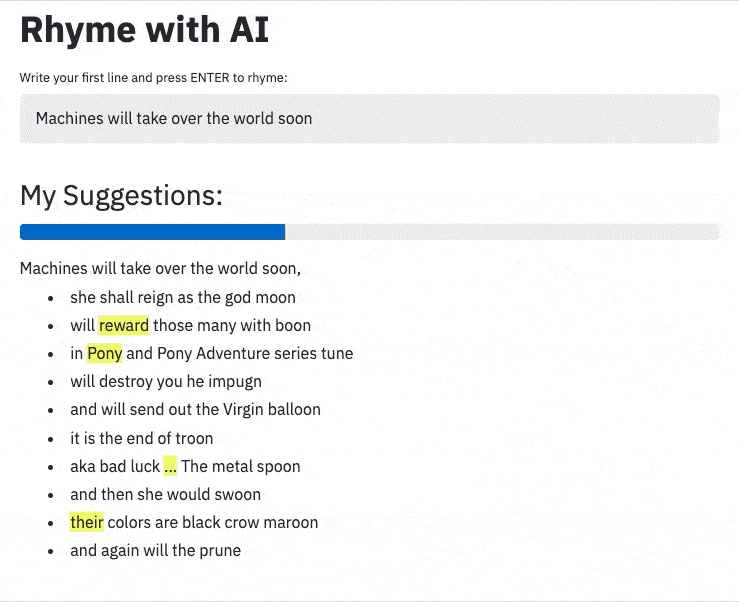Click the highlighted word "reward"
Screen dimensions: 739x602
(124, 325)
